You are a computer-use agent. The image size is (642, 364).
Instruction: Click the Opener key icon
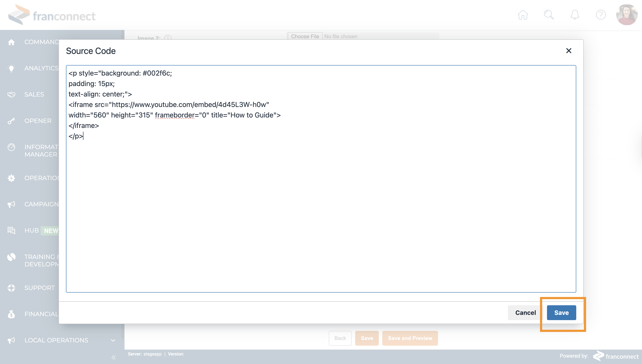[11, 121]
